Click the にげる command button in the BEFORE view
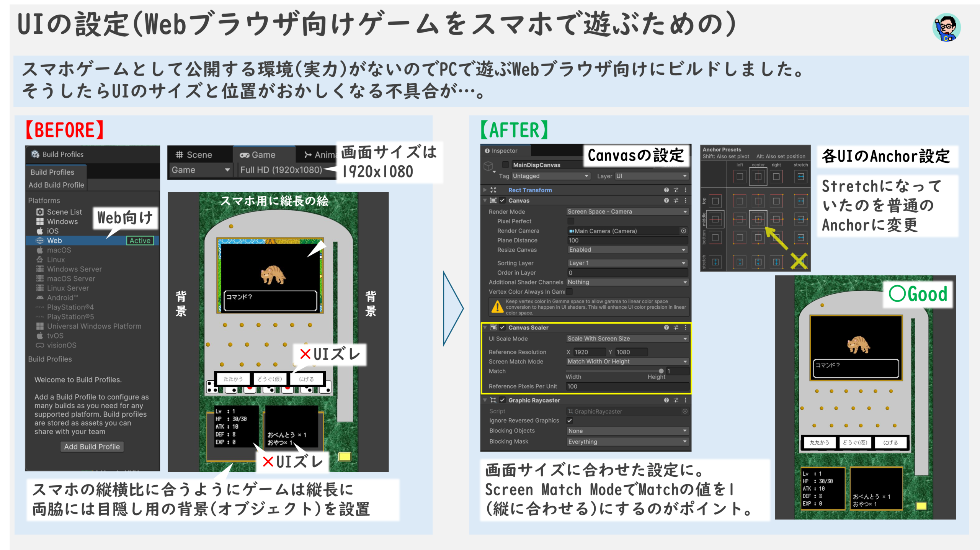 pyautogui.click(x=306, y=379)
